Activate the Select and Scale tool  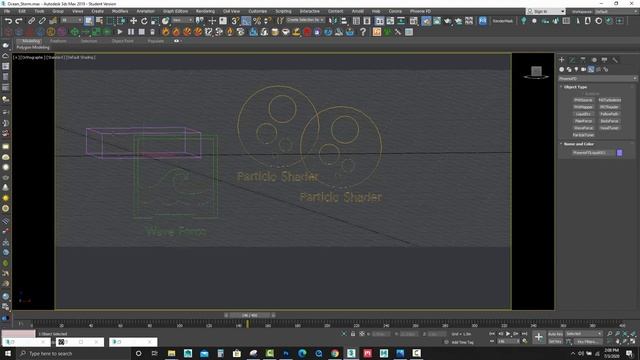click(154, 21)
